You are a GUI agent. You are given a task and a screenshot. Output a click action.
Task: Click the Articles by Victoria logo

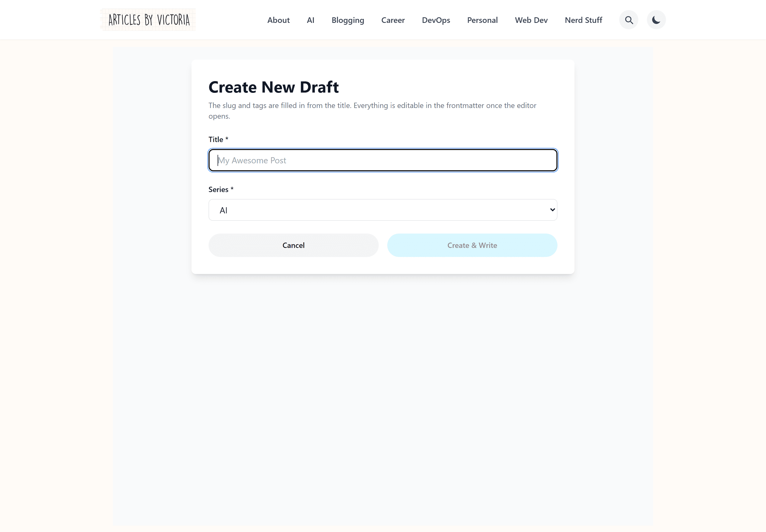148,20
